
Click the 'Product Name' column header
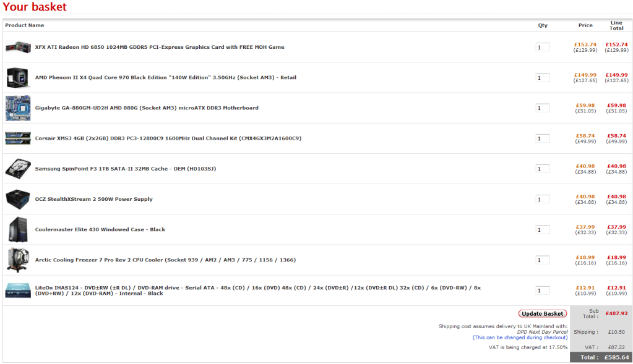(25, 25)
